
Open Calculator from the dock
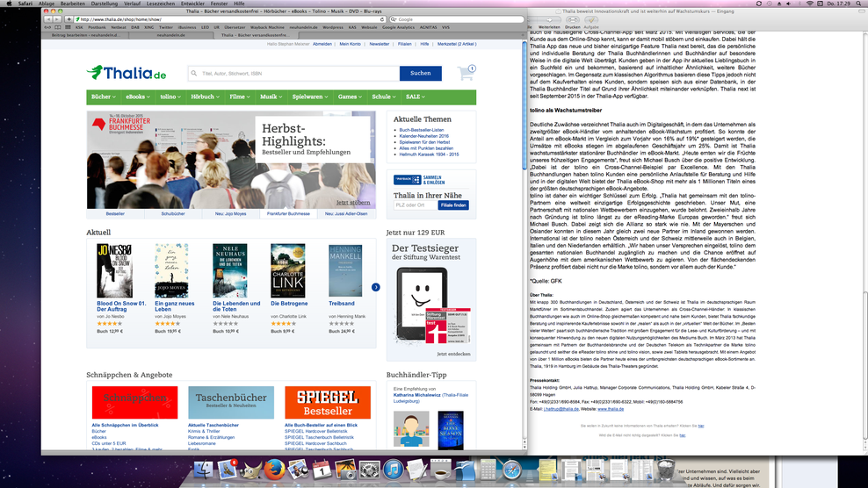[x=488, y=470]
